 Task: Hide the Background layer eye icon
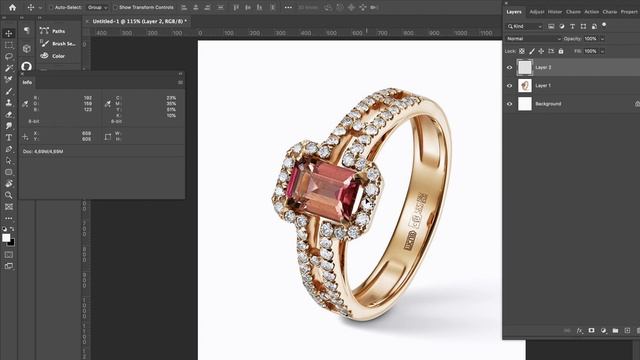click(509, 104)
